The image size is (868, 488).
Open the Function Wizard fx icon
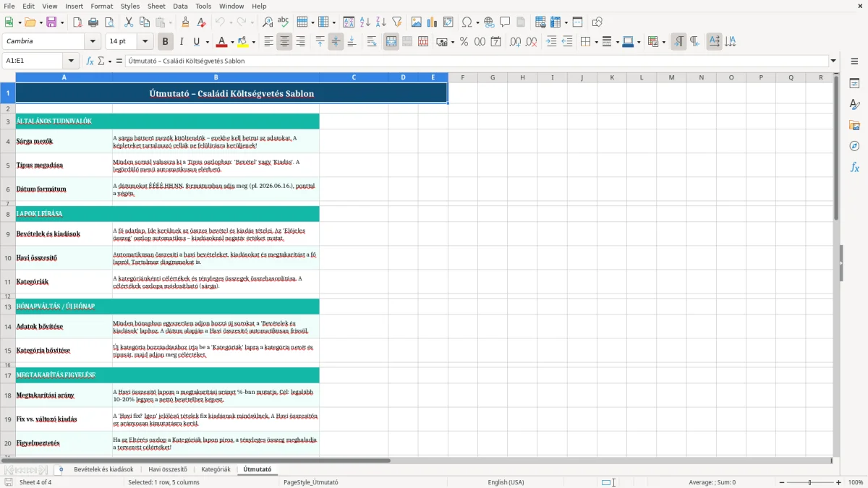(90, 61)
